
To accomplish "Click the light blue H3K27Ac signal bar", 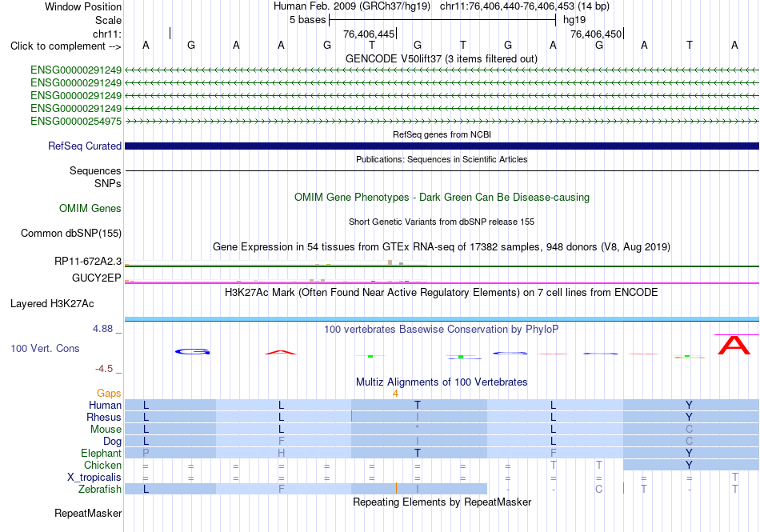I will 442,319.
